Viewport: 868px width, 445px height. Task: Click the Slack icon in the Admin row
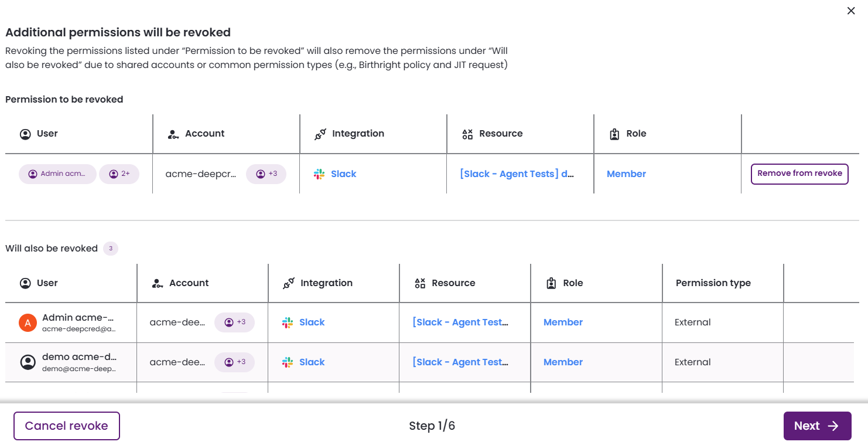click(x=288, y=322)
